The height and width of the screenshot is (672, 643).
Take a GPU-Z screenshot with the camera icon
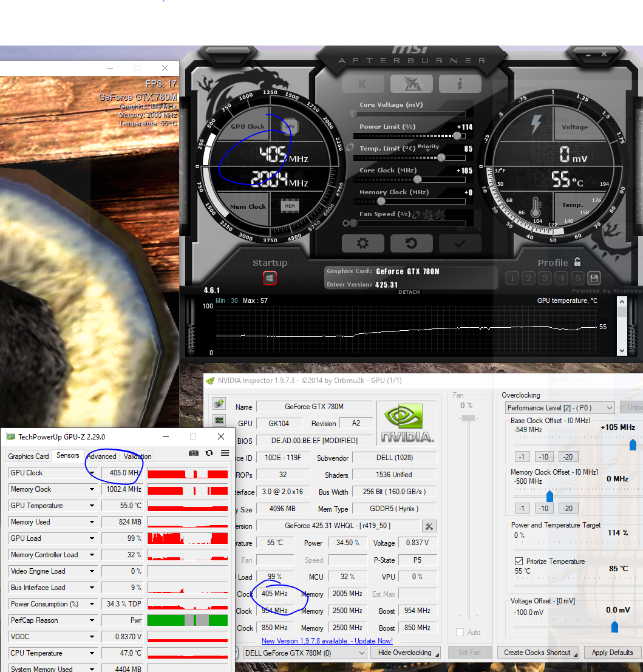click(x=194, y=453)
